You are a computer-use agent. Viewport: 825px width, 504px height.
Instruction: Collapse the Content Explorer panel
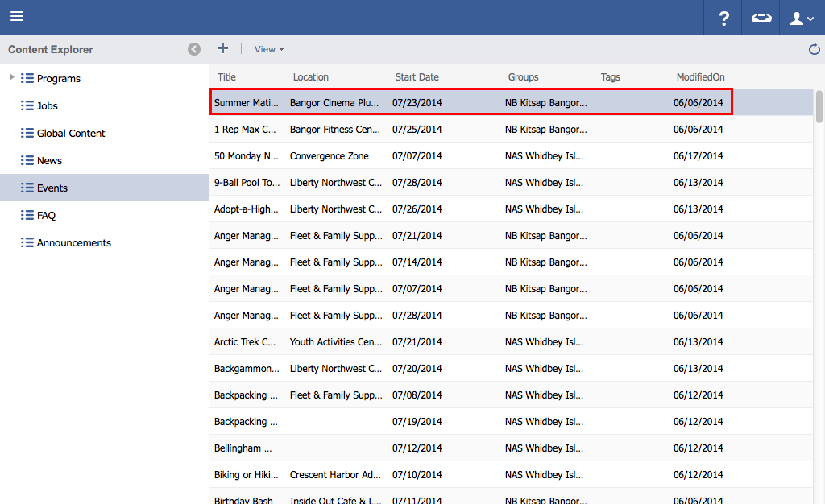[x=194, y=49]
